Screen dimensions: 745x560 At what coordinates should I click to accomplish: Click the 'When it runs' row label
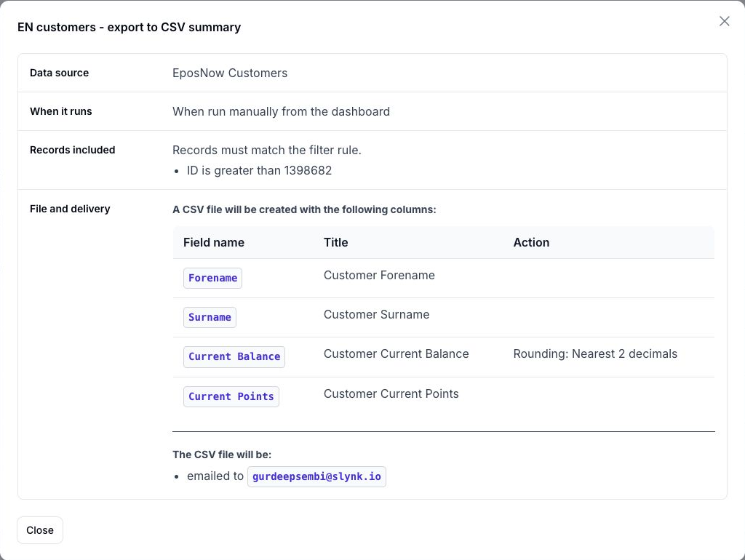[61, 111]
